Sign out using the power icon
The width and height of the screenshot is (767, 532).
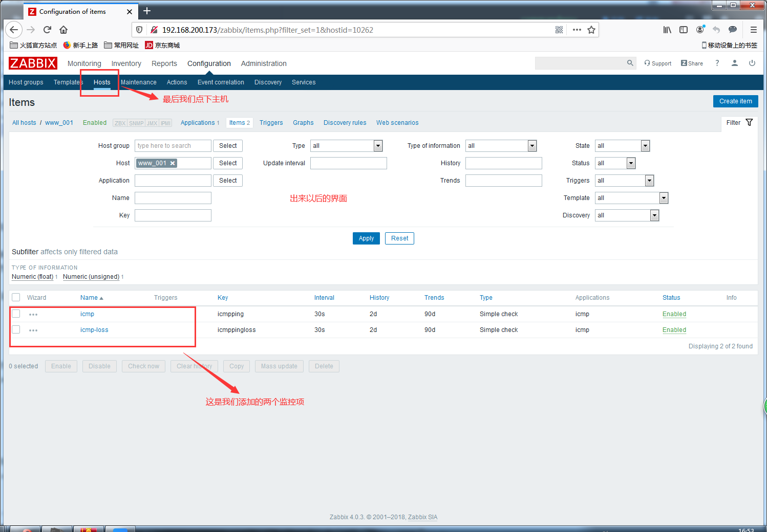point(752,63)
